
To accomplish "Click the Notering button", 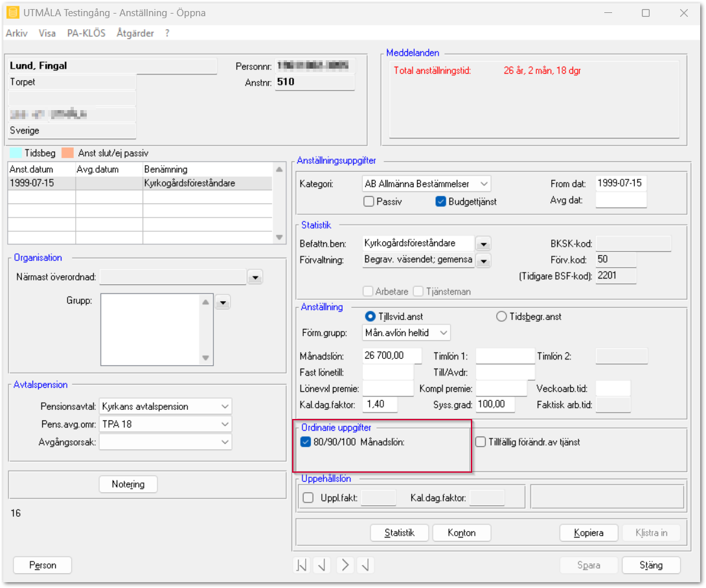I will point(128,484).
